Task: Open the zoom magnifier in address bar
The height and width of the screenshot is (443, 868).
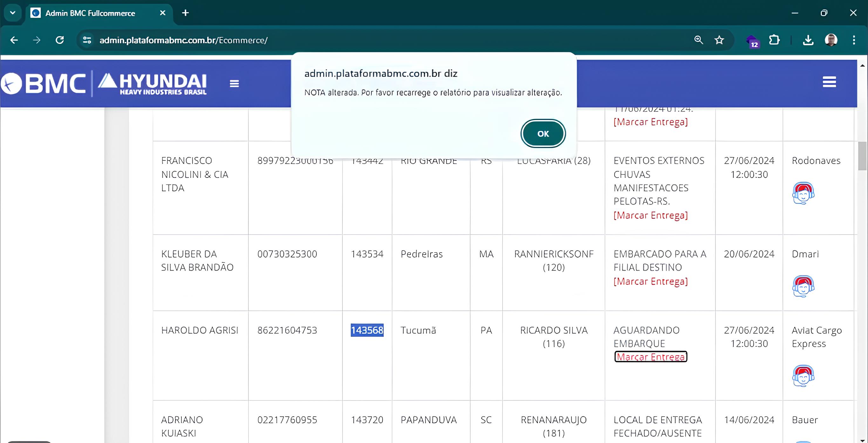Action: point(699,40)
